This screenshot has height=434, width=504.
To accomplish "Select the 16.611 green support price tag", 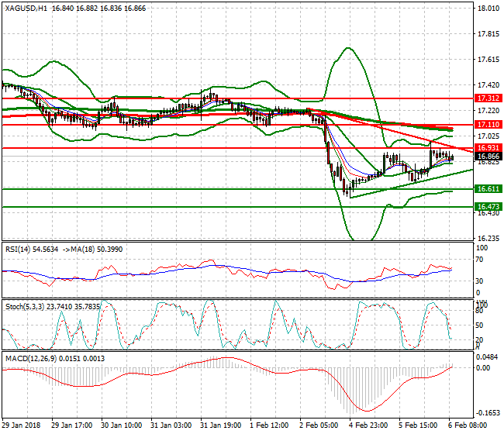I will (x=488, y=188).
